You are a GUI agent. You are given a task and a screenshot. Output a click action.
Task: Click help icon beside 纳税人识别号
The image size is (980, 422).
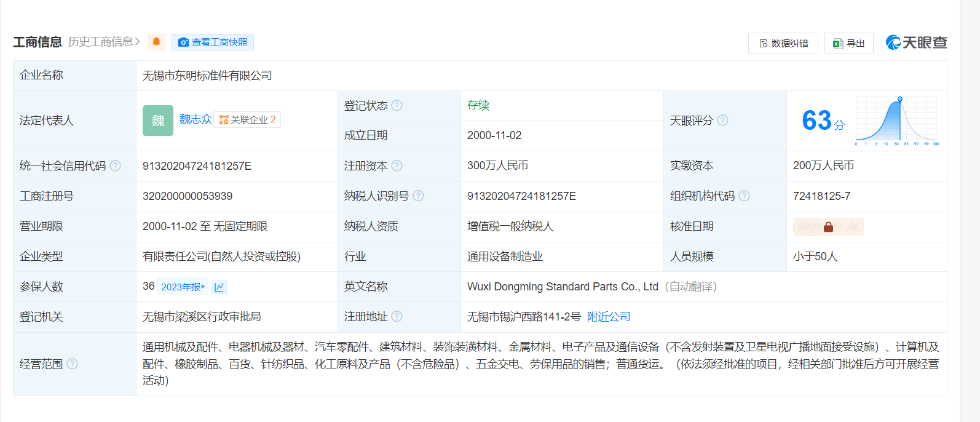tap(419, 196)
